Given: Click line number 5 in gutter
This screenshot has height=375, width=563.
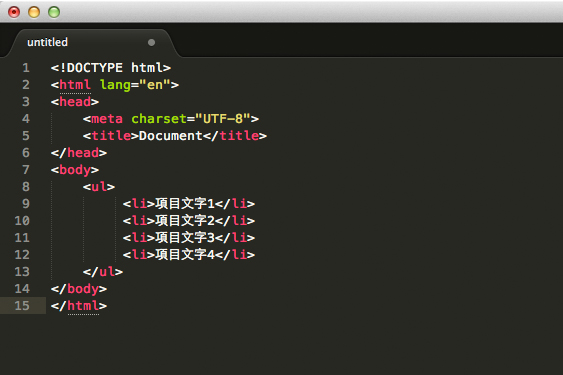Looking at the screenshot, I should 25,135.
